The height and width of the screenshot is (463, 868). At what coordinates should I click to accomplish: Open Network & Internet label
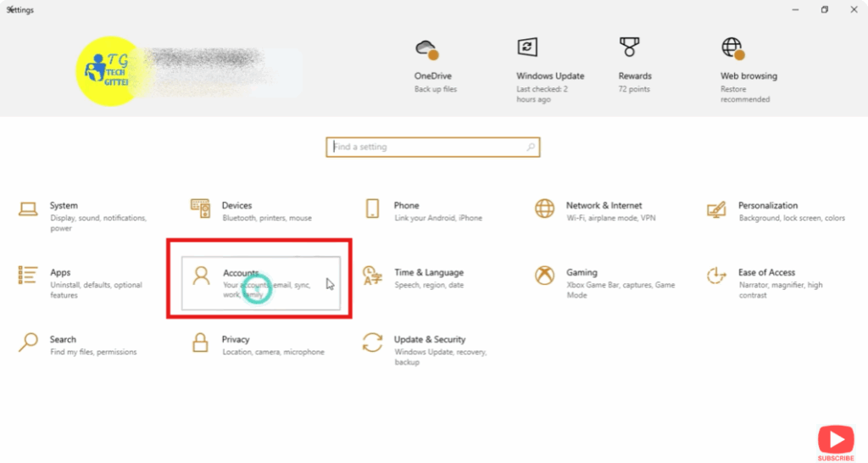(604, 205)
